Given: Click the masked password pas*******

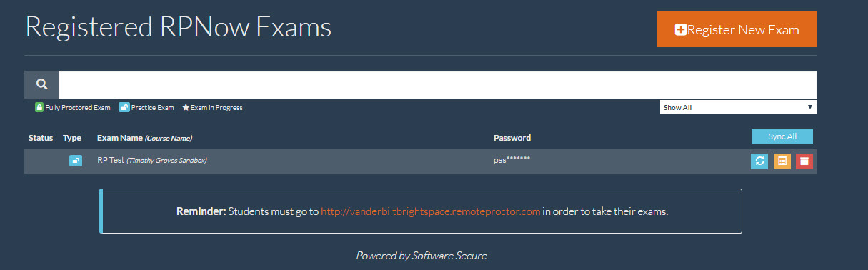Looking at the screenshot, I should 512,161.
